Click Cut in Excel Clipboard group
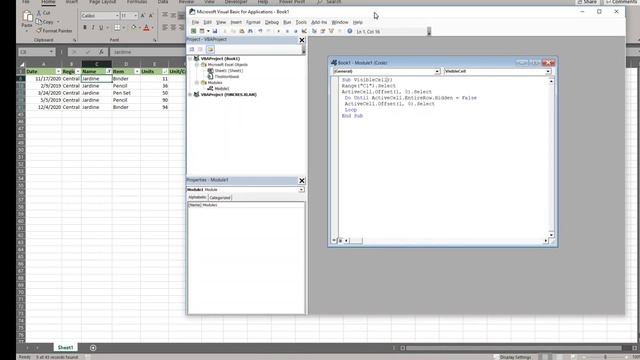The image size is (640, 360). pos(44,13)
